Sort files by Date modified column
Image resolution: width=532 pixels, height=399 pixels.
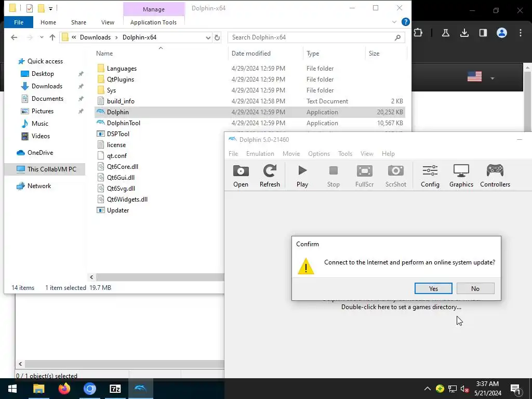tap(251, 54)
